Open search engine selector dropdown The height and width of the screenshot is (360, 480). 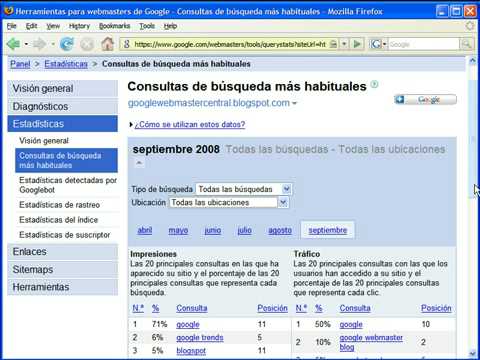tap(384, 44)
